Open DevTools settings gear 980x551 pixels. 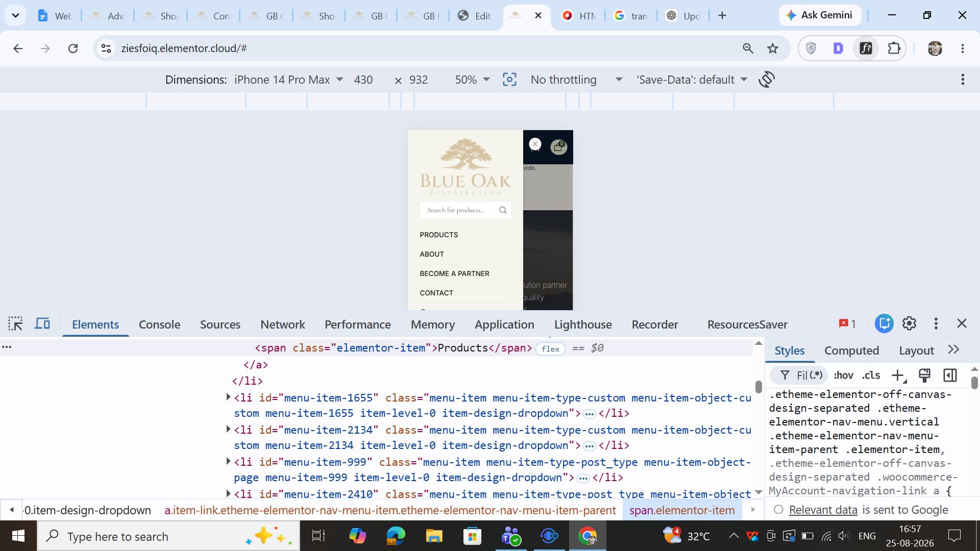[909, 323]
